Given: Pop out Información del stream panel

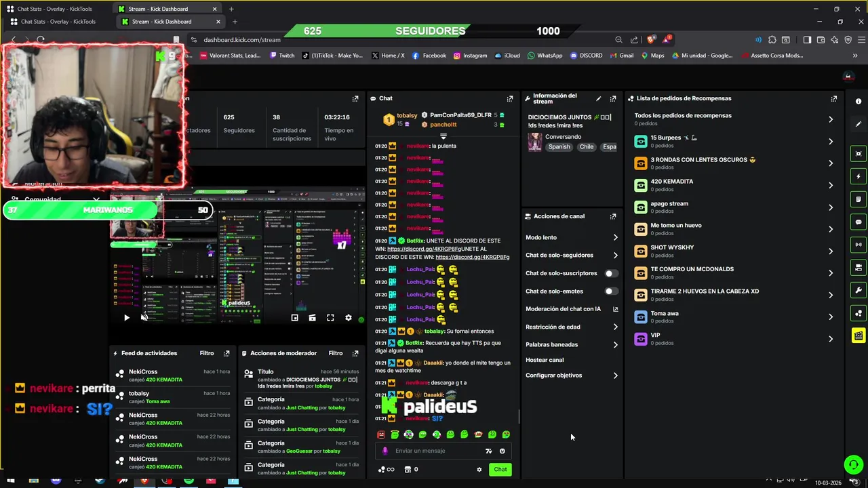Looking at the screenshot, I should tap(613, 98).
